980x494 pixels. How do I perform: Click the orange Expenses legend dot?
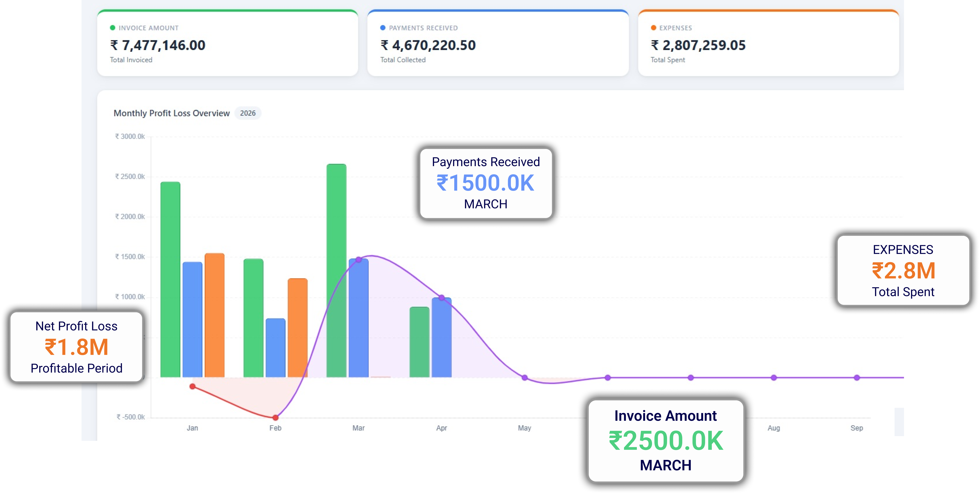click(653, 28)
